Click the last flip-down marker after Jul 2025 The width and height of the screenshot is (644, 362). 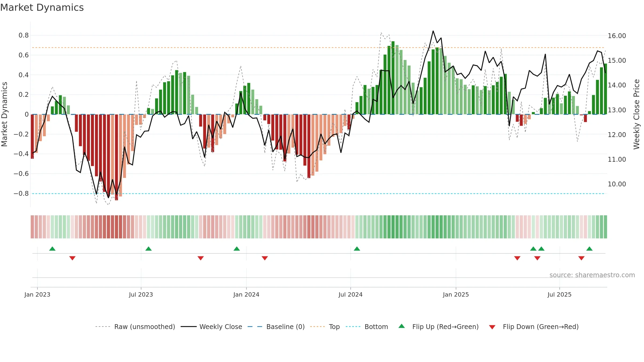(581, 258)
